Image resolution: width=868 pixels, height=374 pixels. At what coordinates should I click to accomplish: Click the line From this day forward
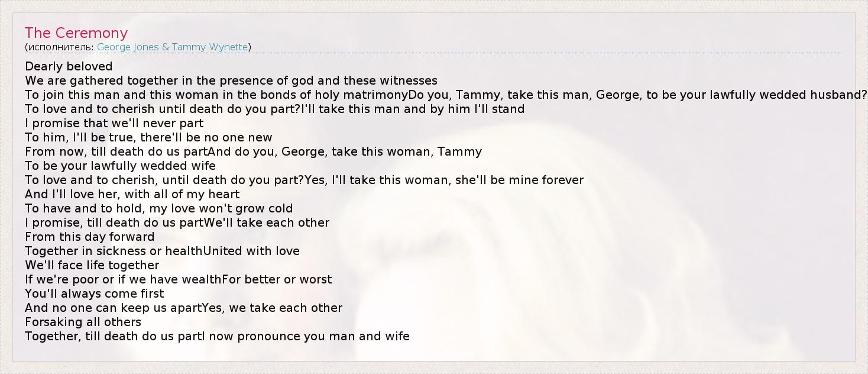coord(89,237)
